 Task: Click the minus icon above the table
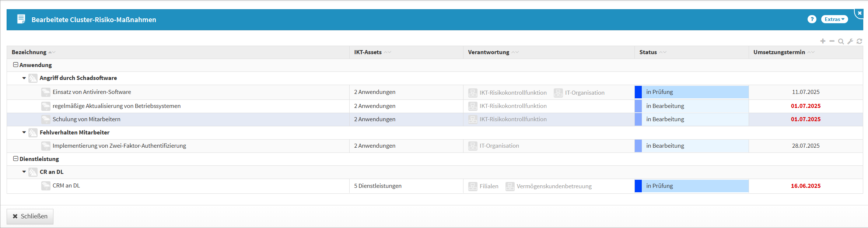pos(832,41)
